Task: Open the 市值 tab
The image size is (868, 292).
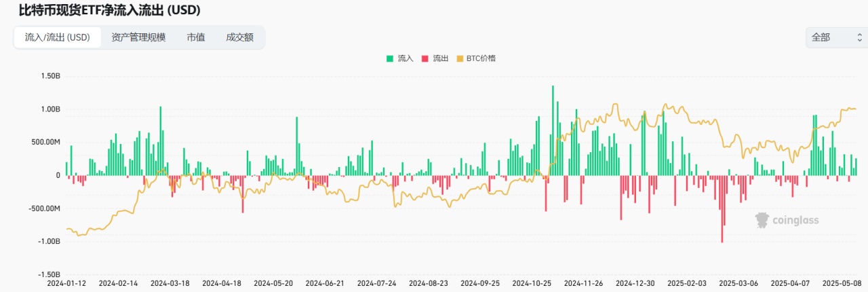Action: click(x=196, y=37)
